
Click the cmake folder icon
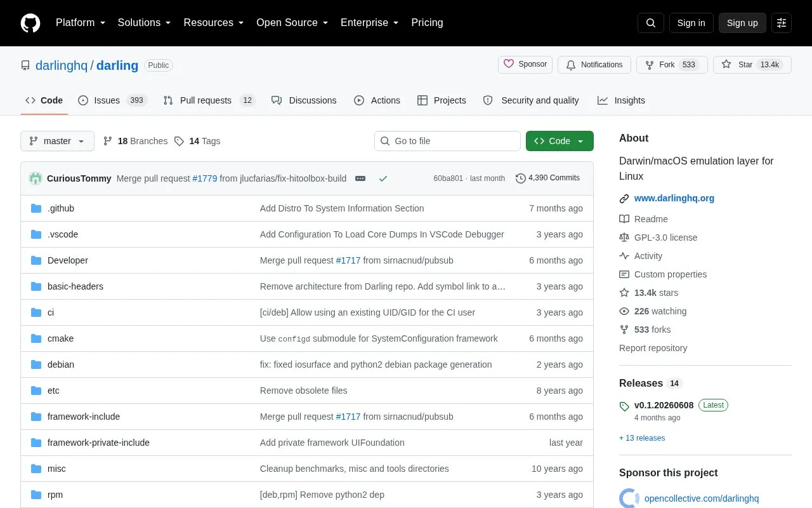tap(36, 338)
